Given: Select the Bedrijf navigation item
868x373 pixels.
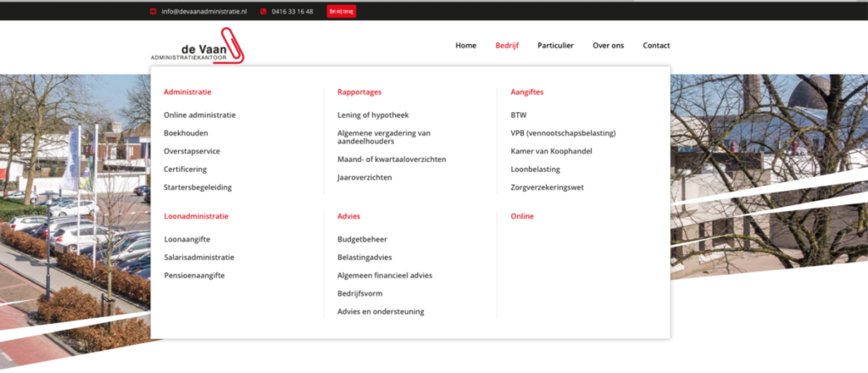Looking at the screenshot, I should coord(507,46).
